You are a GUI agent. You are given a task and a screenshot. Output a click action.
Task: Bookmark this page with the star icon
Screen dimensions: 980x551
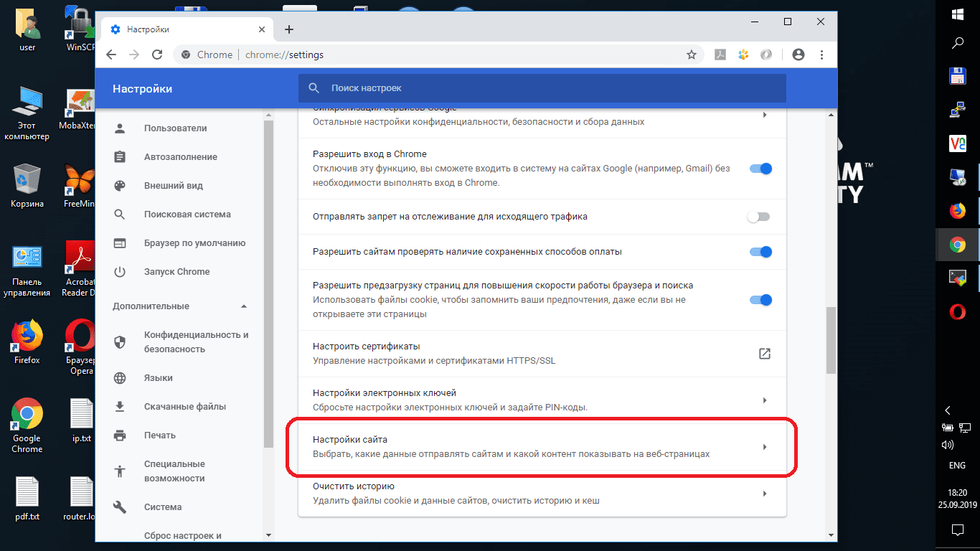(692, 55)
